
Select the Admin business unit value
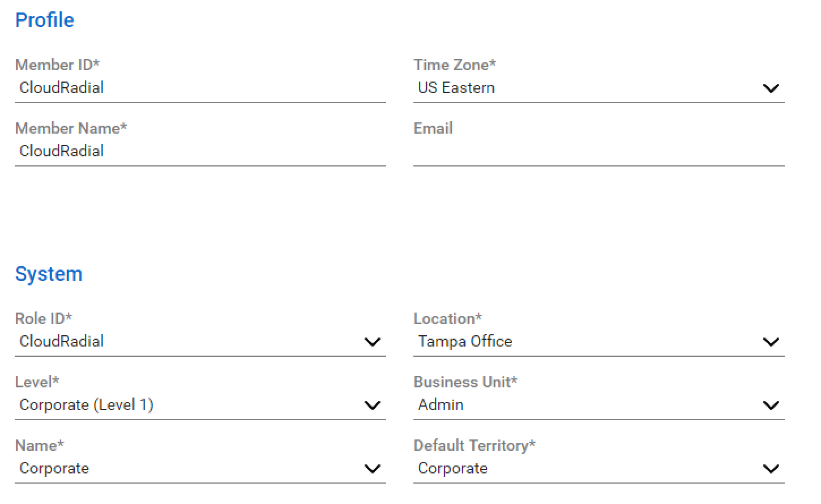click(x=441, y=405)
